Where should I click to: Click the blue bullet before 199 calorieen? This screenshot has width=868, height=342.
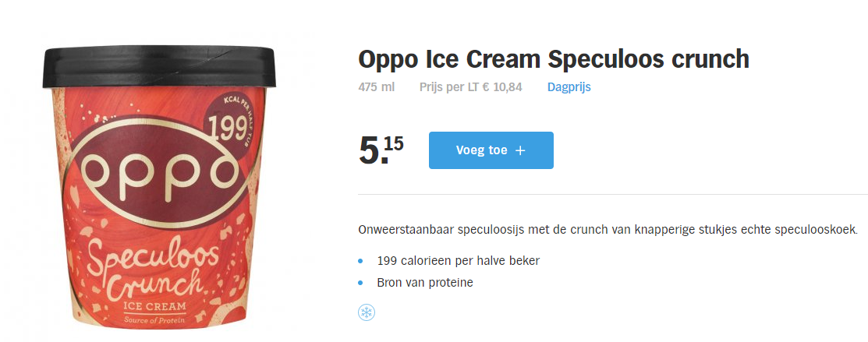(x=360, y=261)
